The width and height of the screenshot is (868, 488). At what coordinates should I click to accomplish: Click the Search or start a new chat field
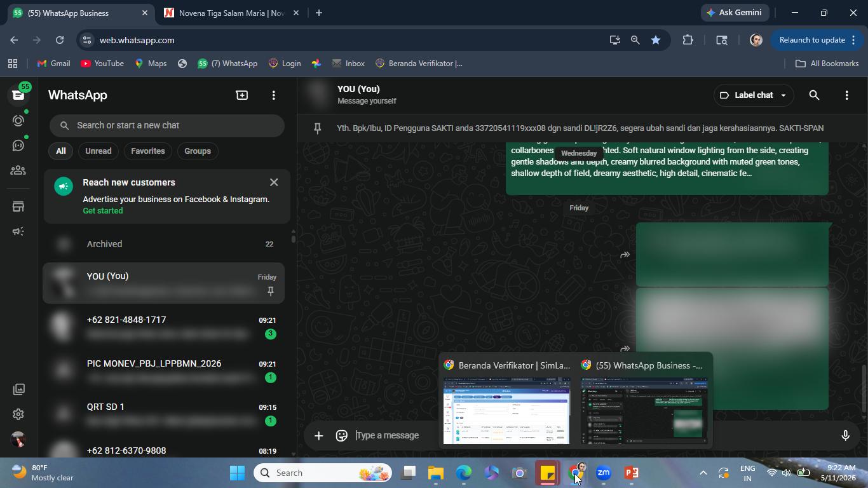click(x=167, y=125)
